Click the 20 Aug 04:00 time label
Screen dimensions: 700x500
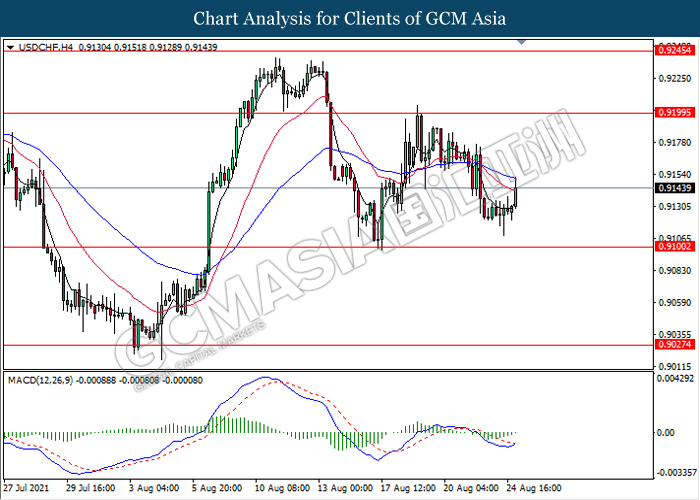point(471,488)
